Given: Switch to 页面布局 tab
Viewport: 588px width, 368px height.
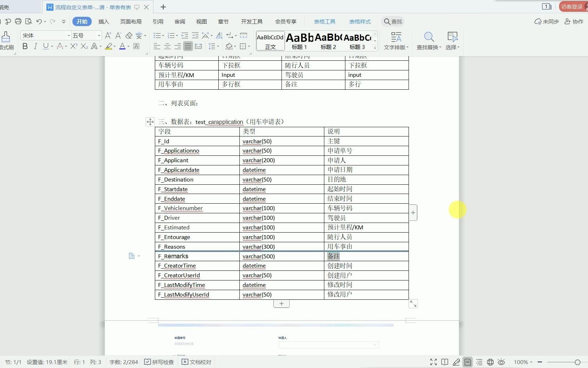Looking at the screenshot, I should tap(131, 21).
